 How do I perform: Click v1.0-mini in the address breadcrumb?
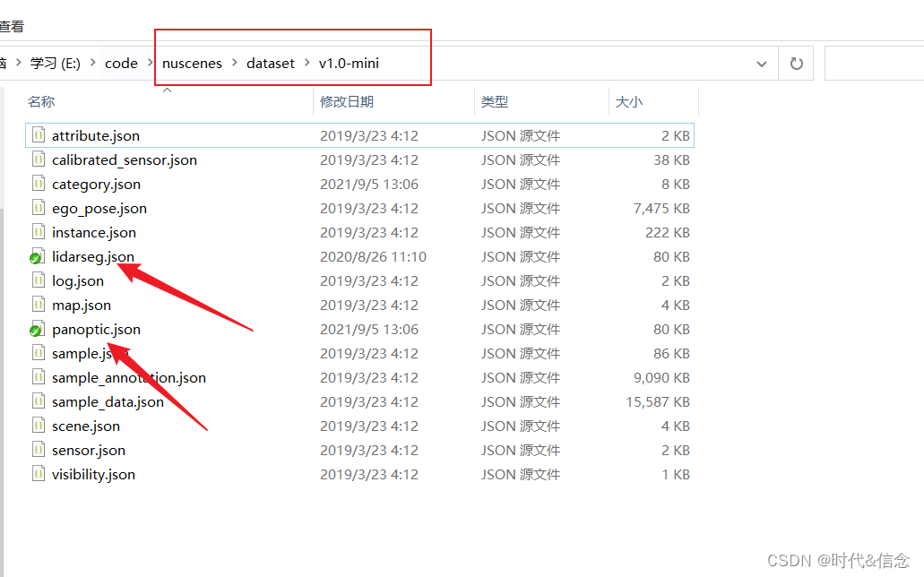pyautogui.click(x=349, y=63)
